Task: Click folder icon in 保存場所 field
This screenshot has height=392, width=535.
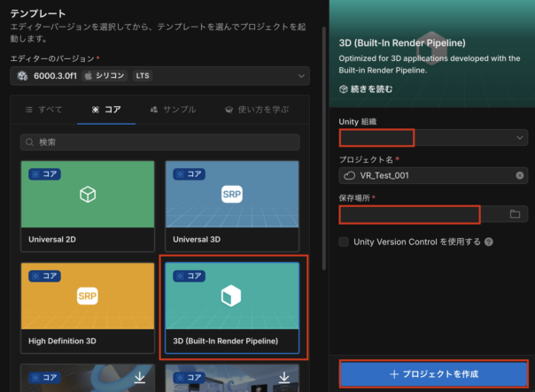Action: pyautogui.click(x=515, y=214)
